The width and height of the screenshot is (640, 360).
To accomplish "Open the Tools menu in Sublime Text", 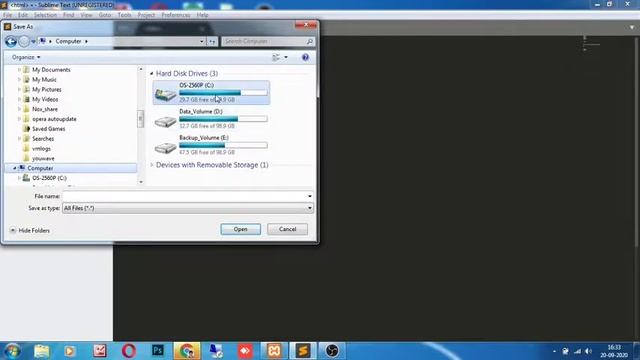I will pyautogui.click(x=124, y=15).
